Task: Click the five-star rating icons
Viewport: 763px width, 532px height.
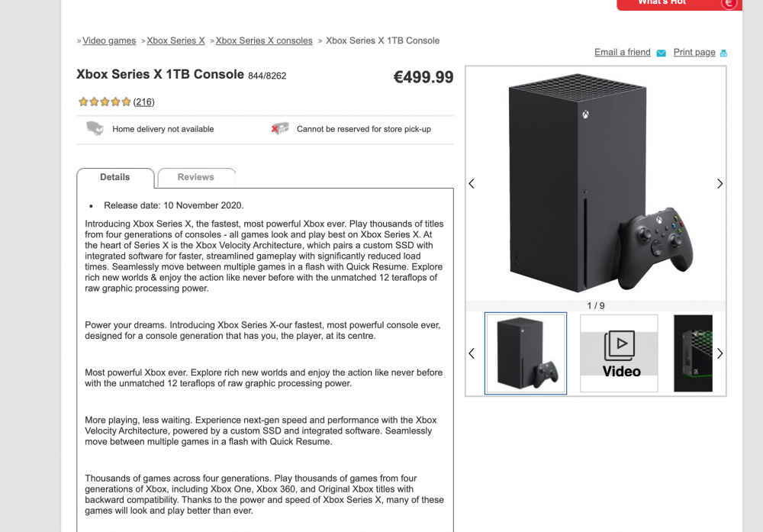Action: [105, 102]
